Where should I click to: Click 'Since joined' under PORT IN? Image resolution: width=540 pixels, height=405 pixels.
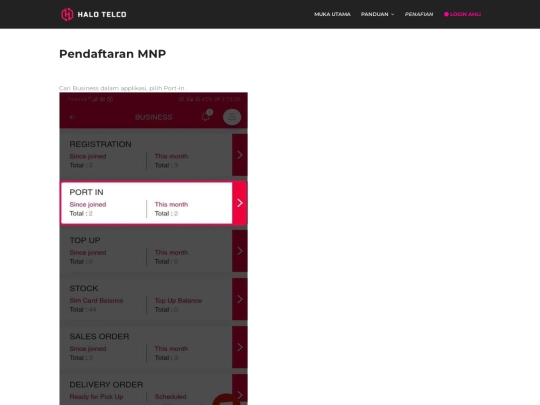pos(88,205)
